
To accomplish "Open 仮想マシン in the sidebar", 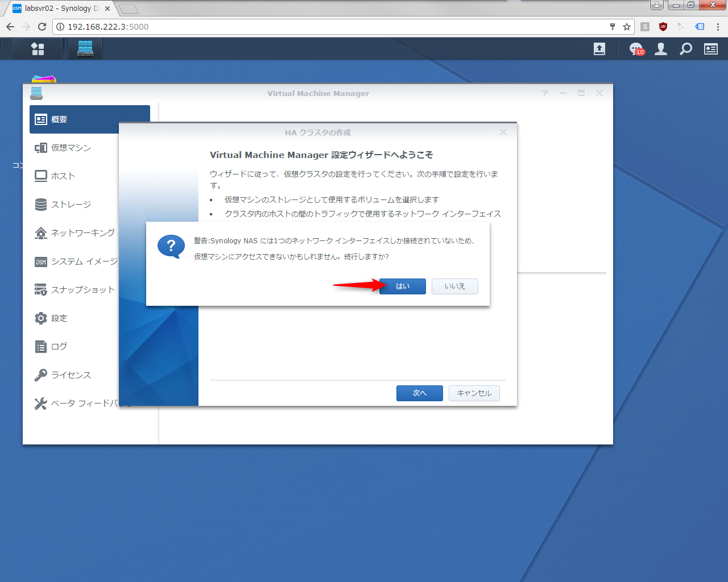I will click(90, 148).
